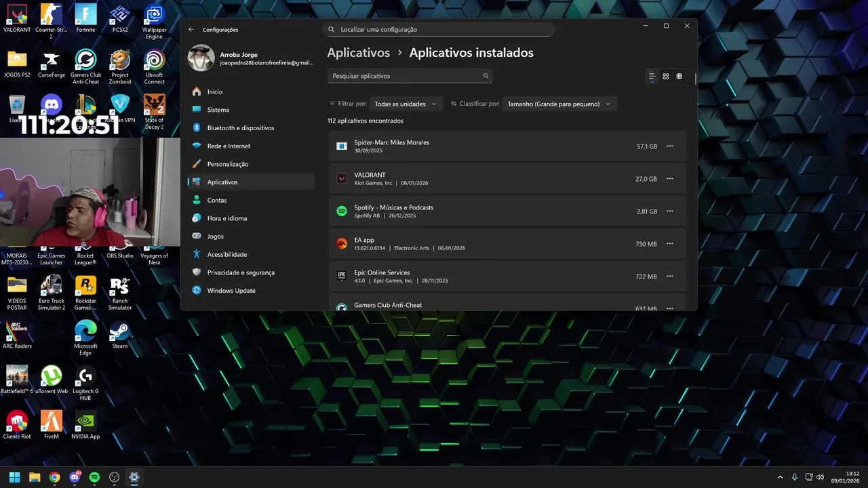Go back using Settings back arrow
The width and height of the screenshot is (868, 488).
(191, 30)
